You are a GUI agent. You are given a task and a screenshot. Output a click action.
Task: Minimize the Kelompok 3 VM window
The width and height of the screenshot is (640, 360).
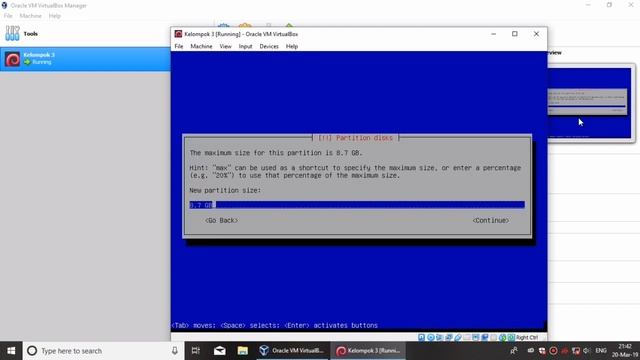493,34
